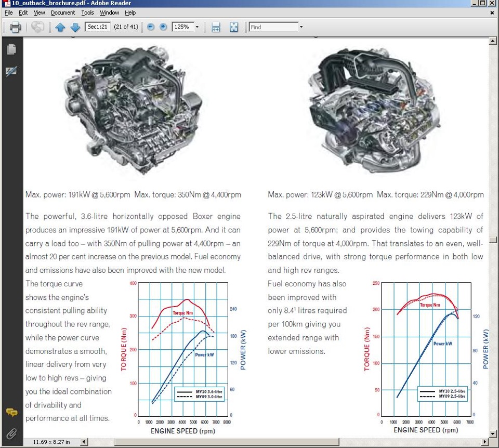Go to next page with down arrow
Screen dimensions: 499x448
(75, 27)
